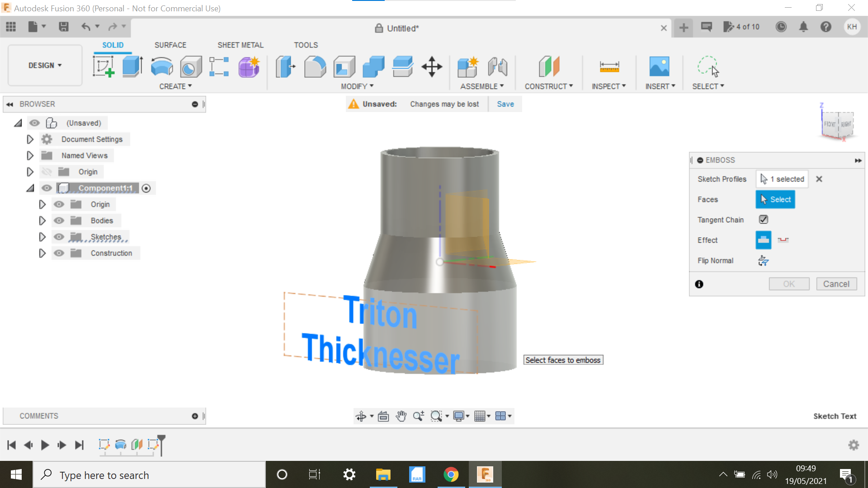This screenshot has height=488, width=868.
Task: Hide the Sketches folder
Action: (x=59, y=237)
